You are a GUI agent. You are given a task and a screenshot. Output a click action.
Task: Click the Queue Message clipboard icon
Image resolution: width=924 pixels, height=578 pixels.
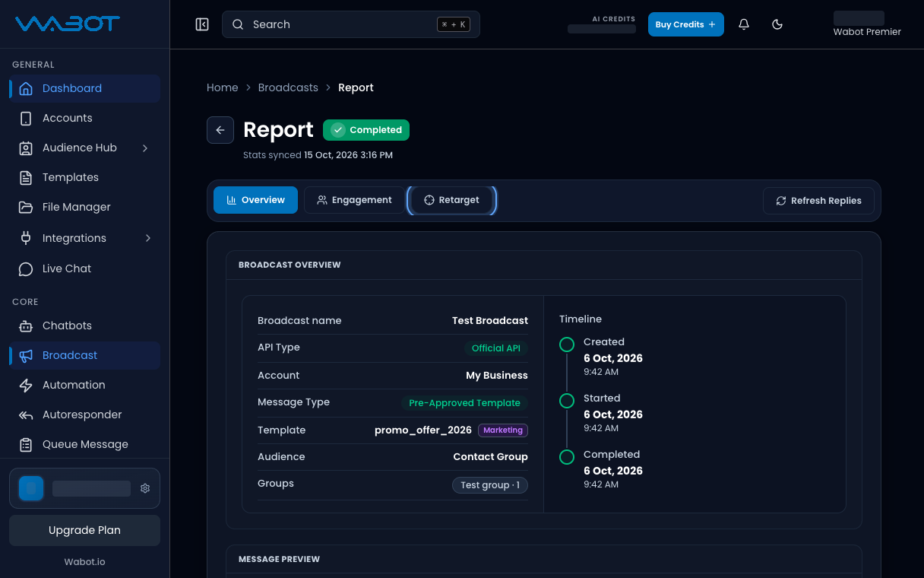pos(26,444)
